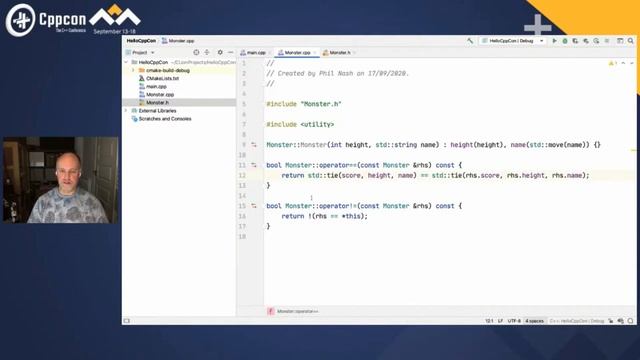Click the tool windows toggle in status bar corner
The height and width of the screenshot is (360, 640).
click(127, 321)
